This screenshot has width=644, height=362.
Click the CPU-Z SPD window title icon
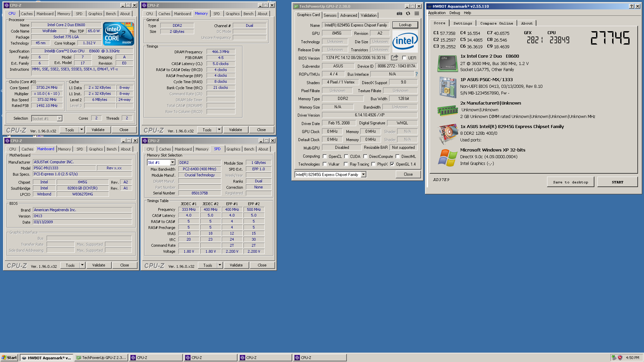click(x=145, y=141)
